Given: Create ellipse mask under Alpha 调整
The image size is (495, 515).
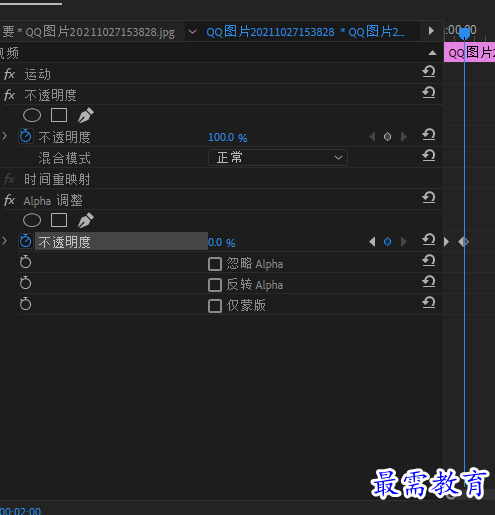Looking at the screenshot, I should coord(32,220).
